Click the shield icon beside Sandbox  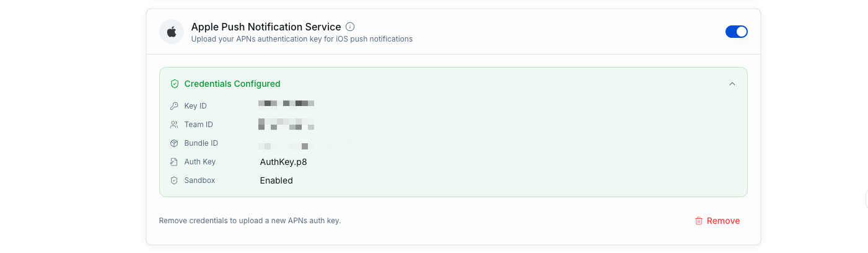[174, 180]
